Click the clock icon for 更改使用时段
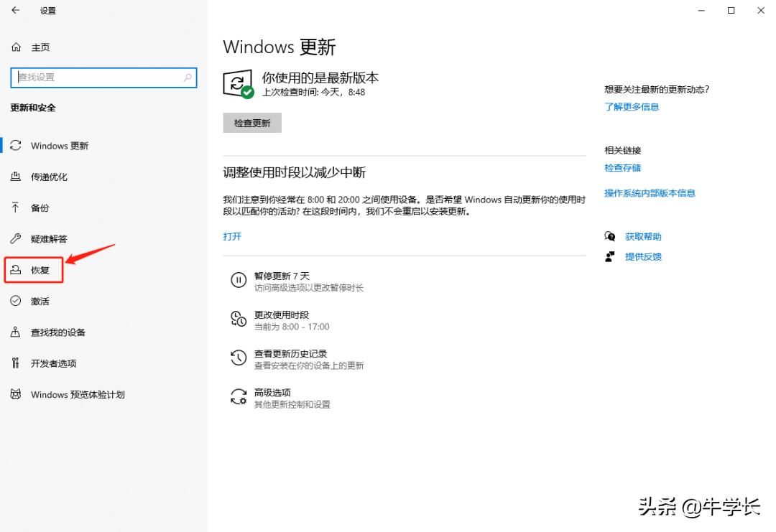The height and width of the screenshot is (532, 776). [239, 319]
